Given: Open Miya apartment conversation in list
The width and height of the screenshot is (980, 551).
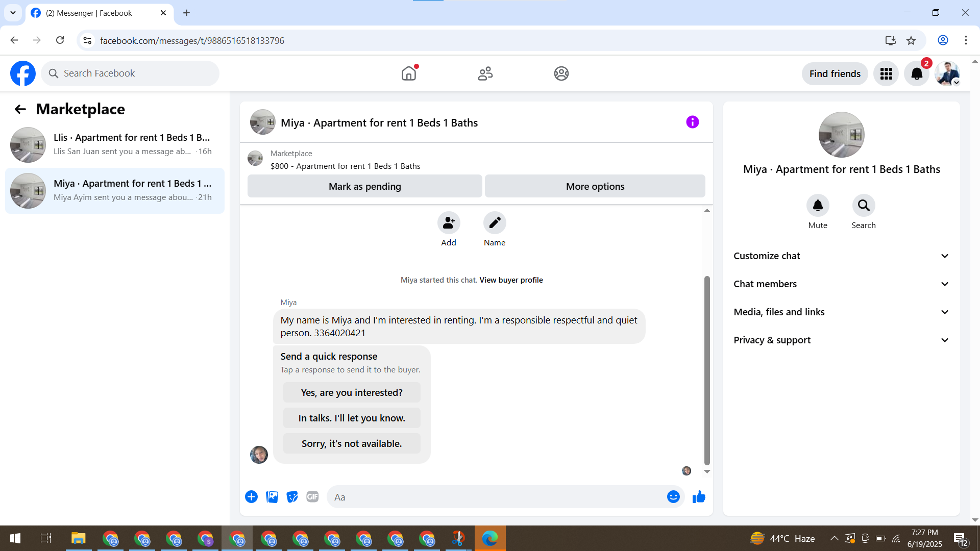Looking at the screenshot, I should pyautogui.click(x=115, y=191).
